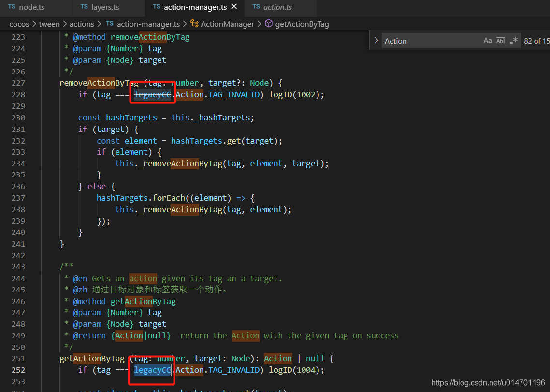Click line number 241 in the gutter
Screen dimensions: 550x392
[18, 244]
